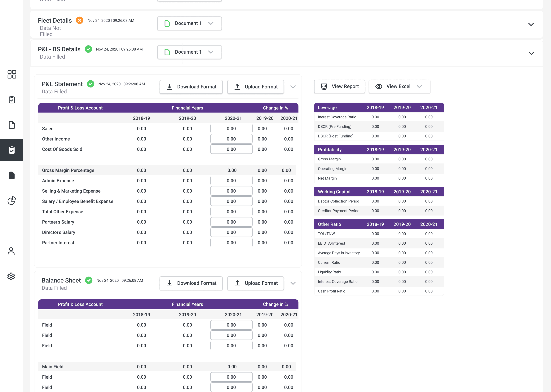Image resolution: width=551 pixels, height=392 pixels.
Task: Click the Operating Margin row label
Action: 333,168
